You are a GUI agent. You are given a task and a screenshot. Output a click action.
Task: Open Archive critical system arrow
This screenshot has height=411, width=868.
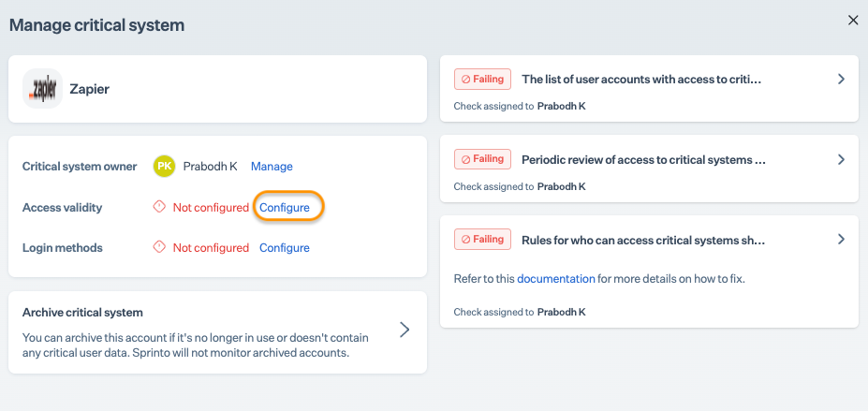click(405, 330)
